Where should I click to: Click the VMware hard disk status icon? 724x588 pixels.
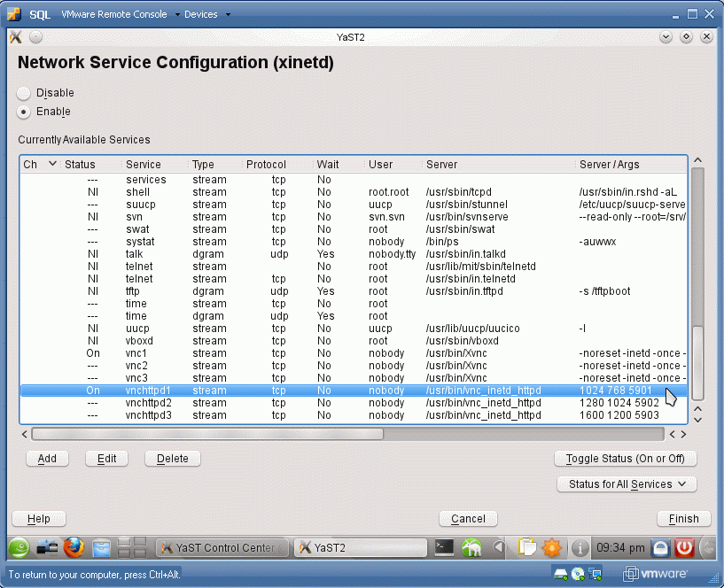coord(560,574)
